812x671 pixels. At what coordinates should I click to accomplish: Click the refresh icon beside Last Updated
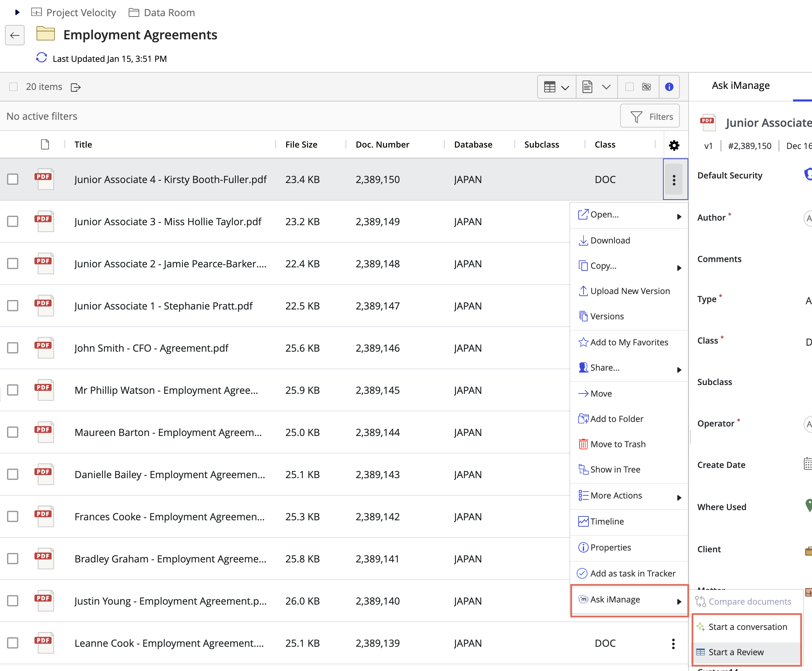(41, 58)
